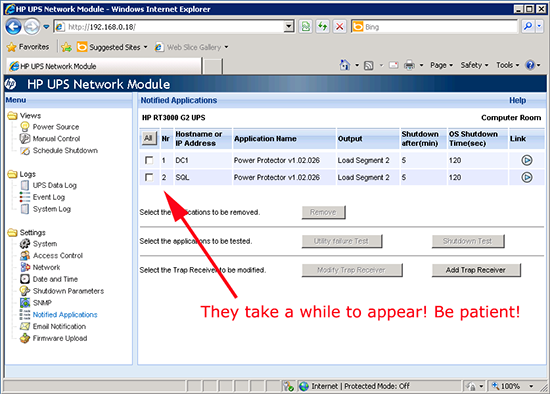The image size is (550, 394).
Task: Click the browser Forward arrow button
Action: [x=32, y=27]
